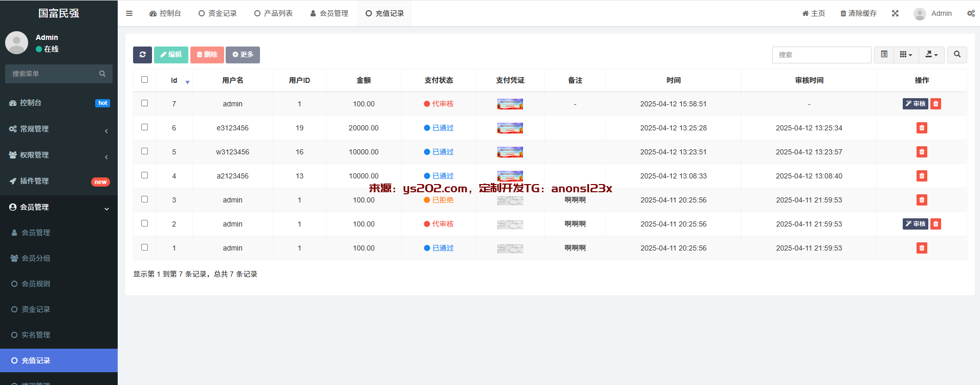Toggle the table card view icon

[884, 55]
